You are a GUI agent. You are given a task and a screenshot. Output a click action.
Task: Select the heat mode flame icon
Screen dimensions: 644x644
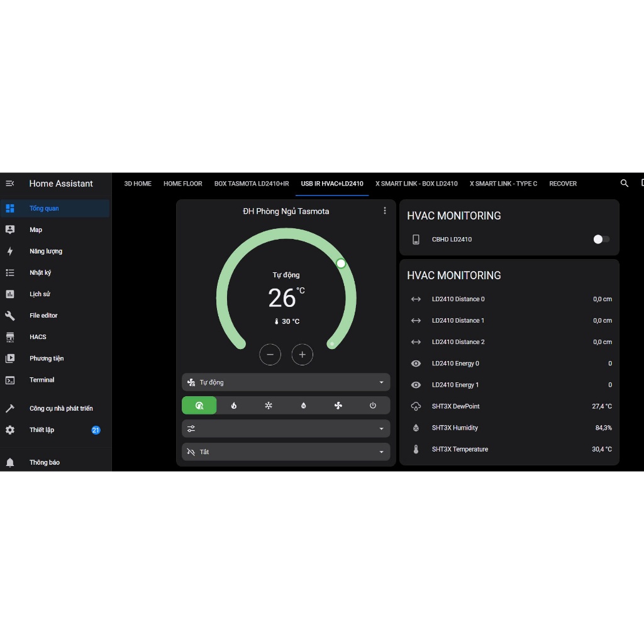coord(234,406)
